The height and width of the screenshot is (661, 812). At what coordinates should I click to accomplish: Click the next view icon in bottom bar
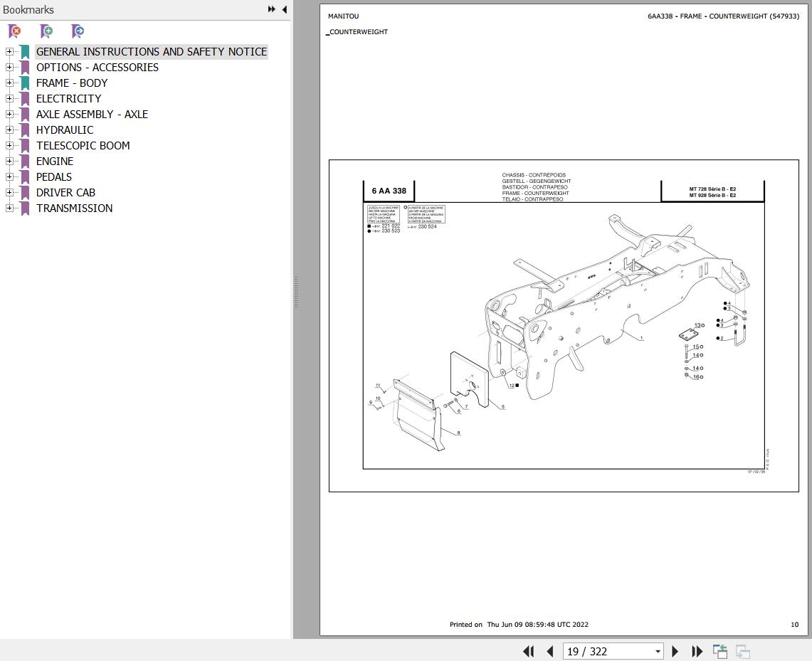click(x=742, y=651)
